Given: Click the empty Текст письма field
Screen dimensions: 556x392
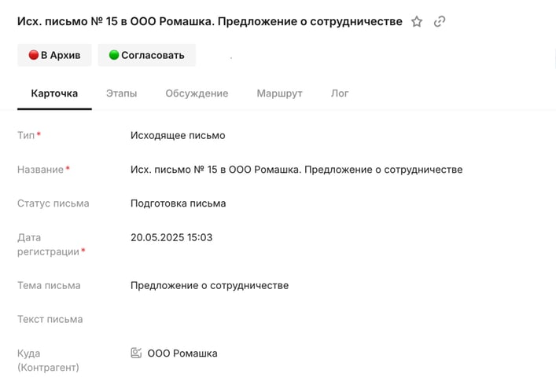Looking at the screenshot, I should click(x=236, y=320).
